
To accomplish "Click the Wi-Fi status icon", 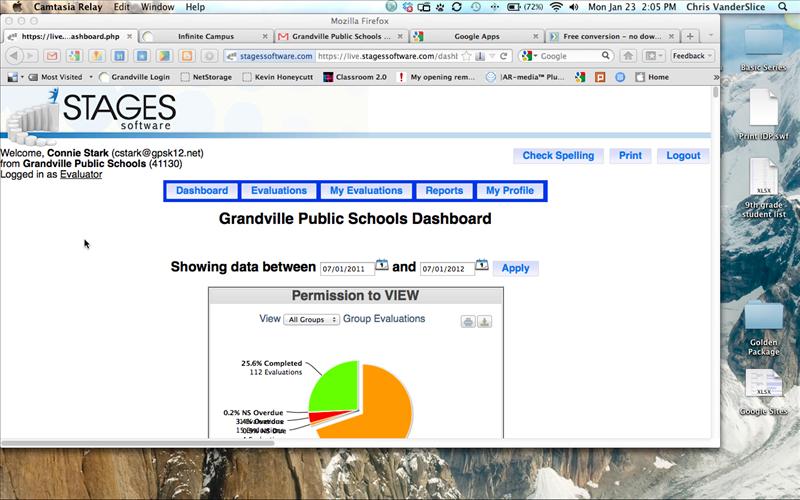I will [556, 7].
